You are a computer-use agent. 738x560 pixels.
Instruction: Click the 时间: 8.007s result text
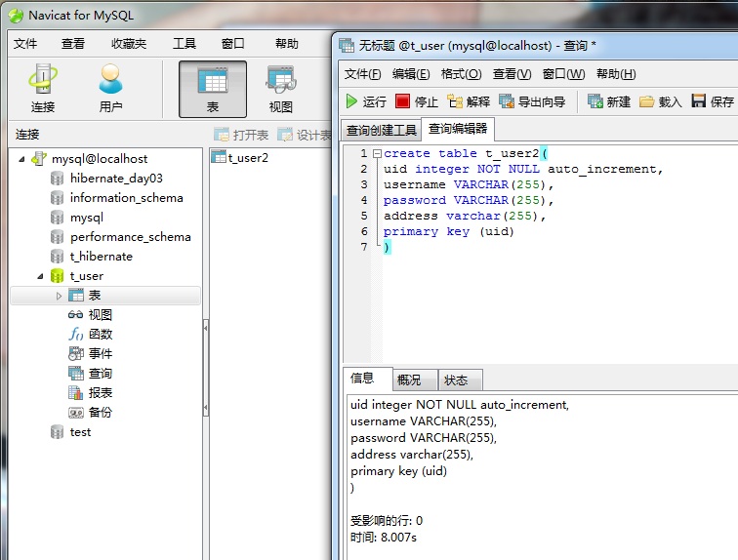click(x=384, y=537)
